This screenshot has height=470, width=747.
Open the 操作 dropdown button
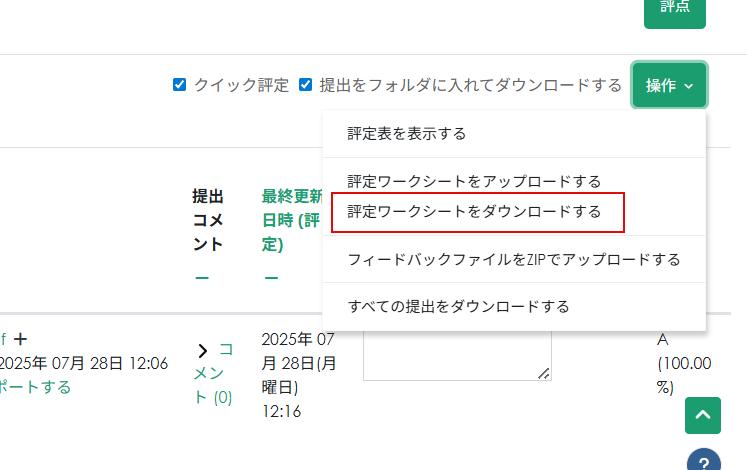click(669, 85)
